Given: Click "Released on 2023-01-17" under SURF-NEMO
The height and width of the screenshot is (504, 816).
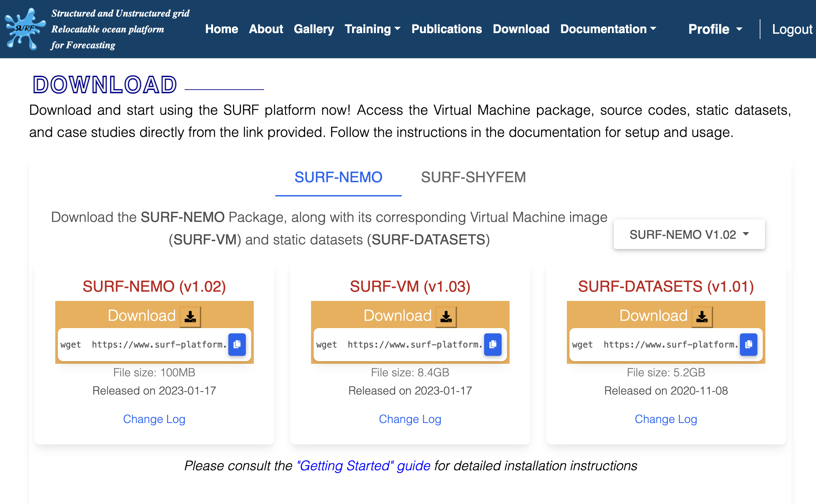Looking at the screenshot, I should point(154,391).
